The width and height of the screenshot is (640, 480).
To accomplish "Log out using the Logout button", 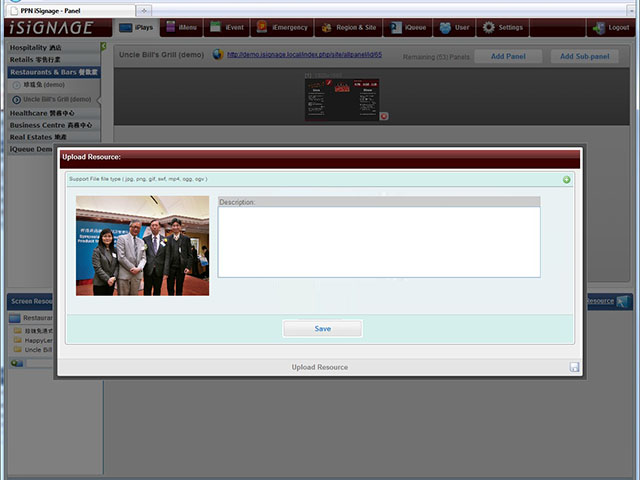I will coord(610,27).
